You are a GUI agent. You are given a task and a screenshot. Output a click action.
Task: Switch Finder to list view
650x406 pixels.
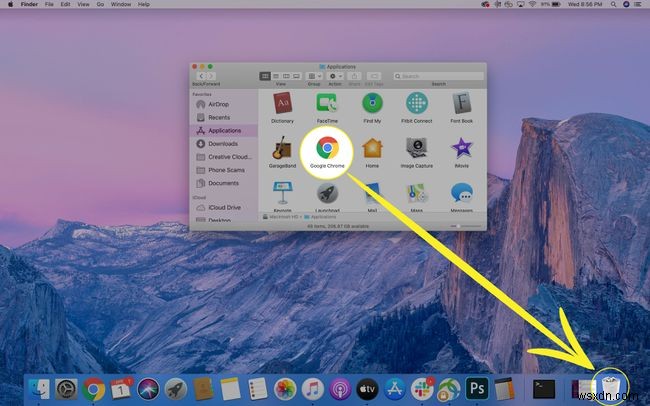(x=276, y=76)
